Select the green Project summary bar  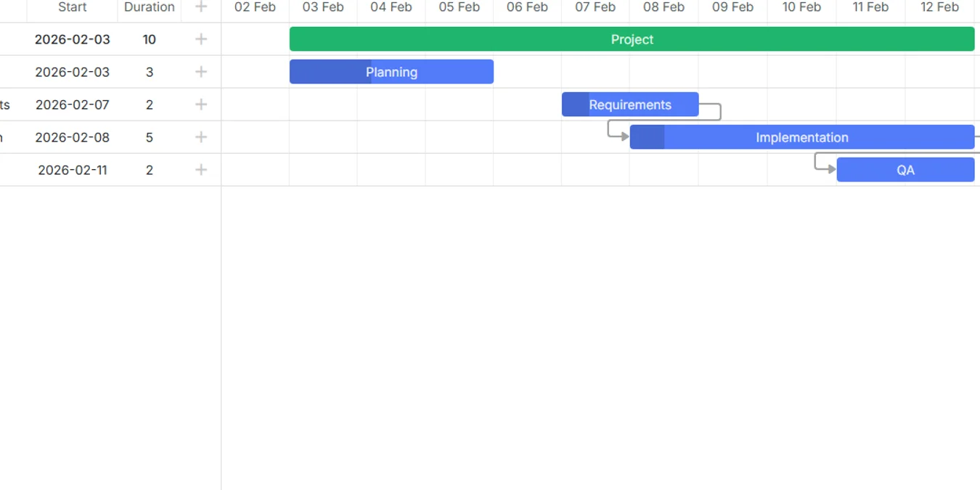coord(632,39)
